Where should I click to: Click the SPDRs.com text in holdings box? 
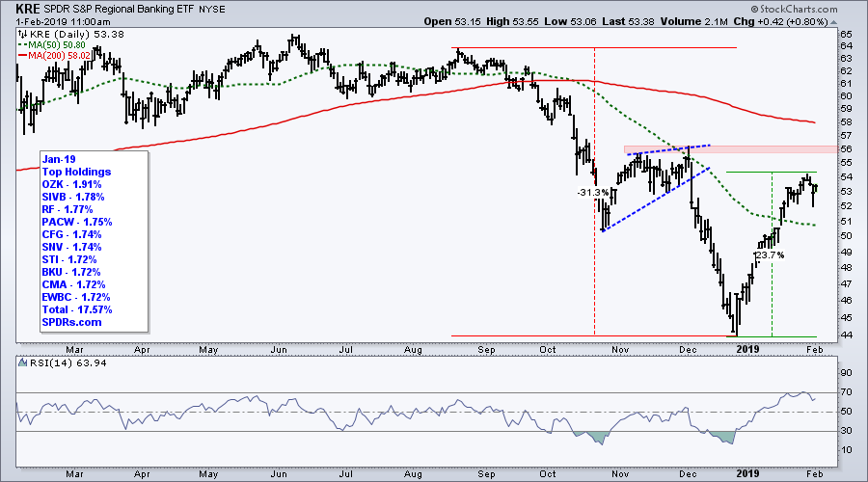(72, 322)
